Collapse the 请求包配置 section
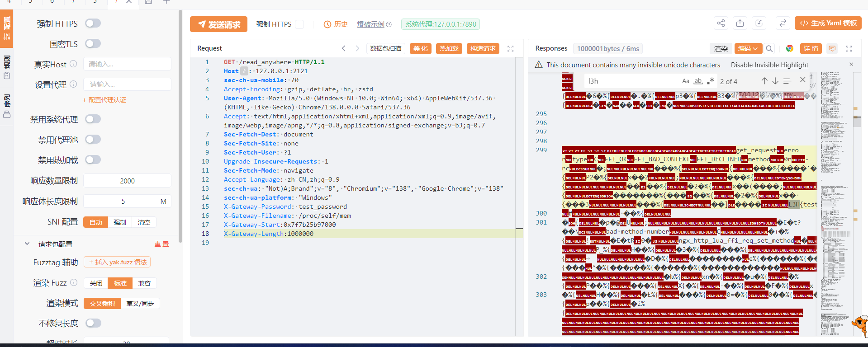The height and width of the screenshot is (347, 868). point(27,244)
